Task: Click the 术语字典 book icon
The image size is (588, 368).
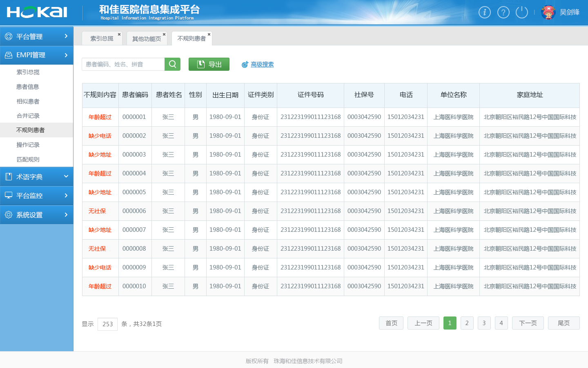Action: click(x=9, y=177)
